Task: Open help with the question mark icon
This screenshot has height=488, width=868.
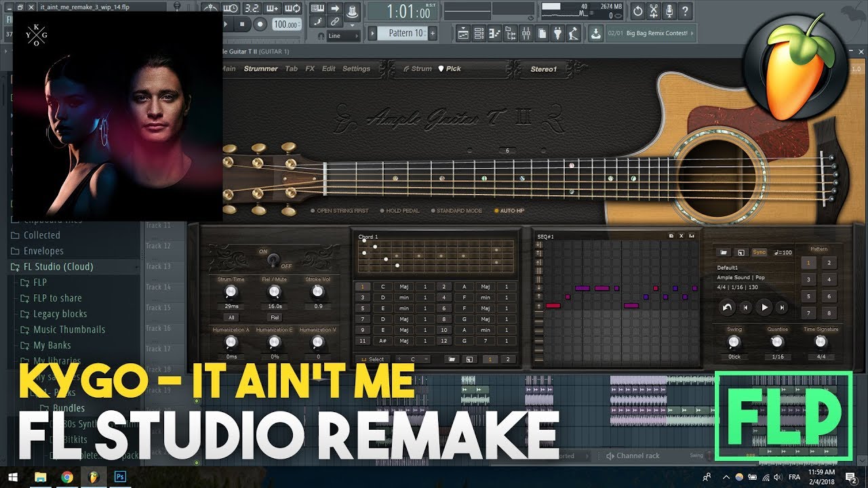Action: 686,11
